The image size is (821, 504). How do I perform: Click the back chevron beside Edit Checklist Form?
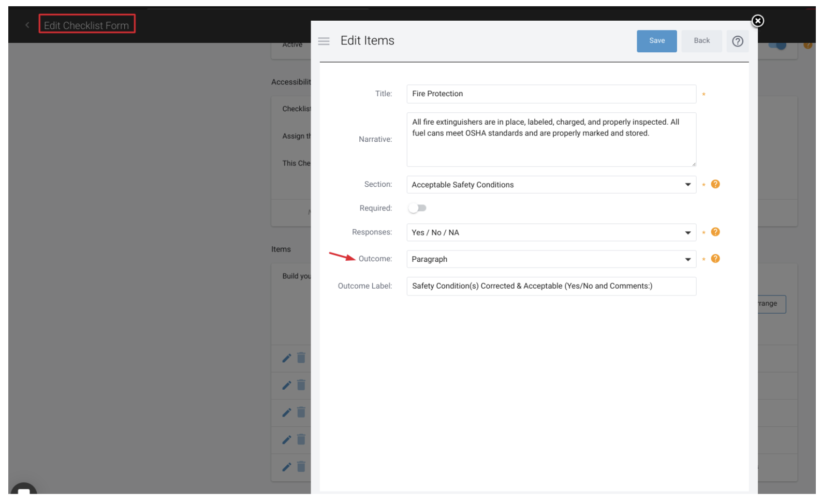coord(27,25)
